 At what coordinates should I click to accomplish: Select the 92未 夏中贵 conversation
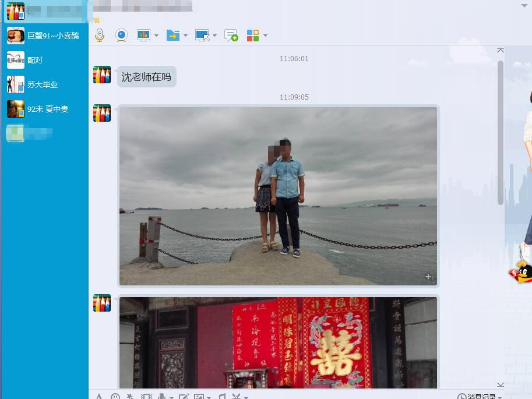(45, 109)
